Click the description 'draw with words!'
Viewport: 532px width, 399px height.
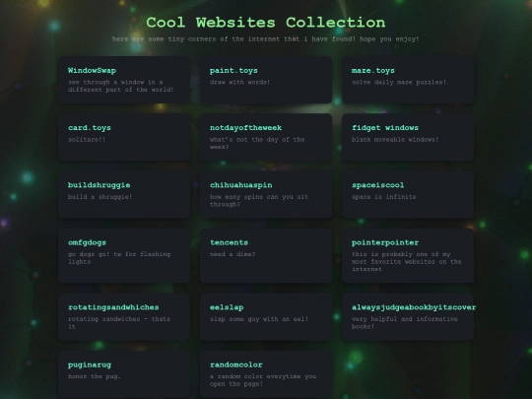[239, 82]
